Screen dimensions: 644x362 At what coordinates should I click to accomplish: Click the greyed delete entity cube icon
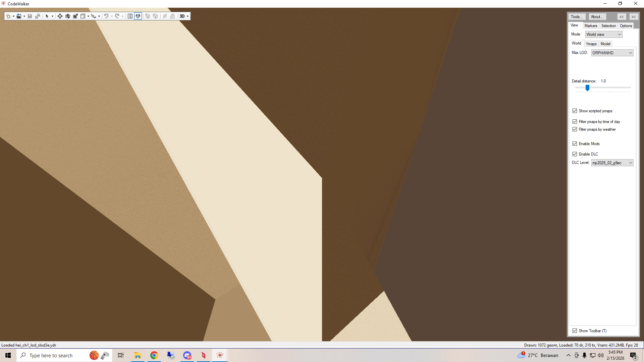pos(155,16)
